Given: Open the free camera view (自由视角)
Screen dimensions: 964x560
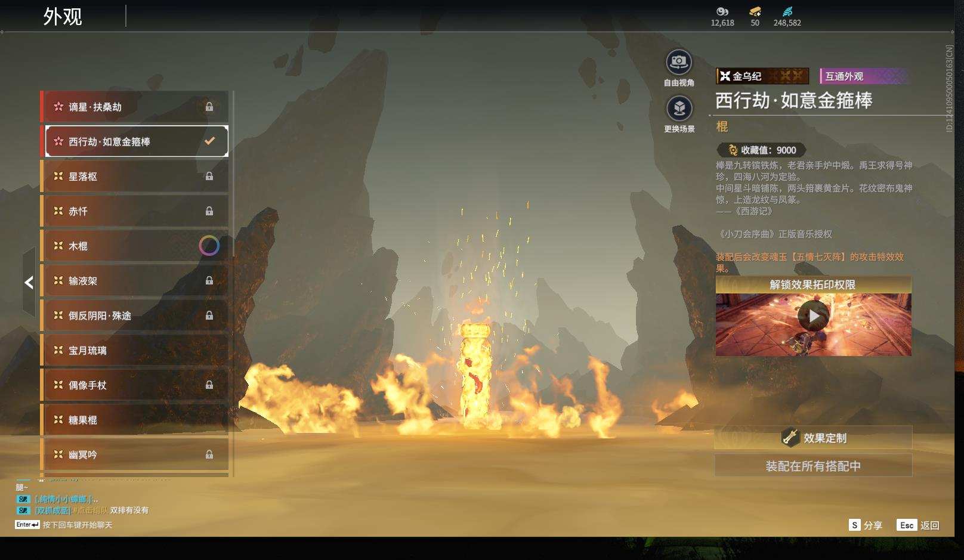Looking at the screenshot, I should point(679,62).
